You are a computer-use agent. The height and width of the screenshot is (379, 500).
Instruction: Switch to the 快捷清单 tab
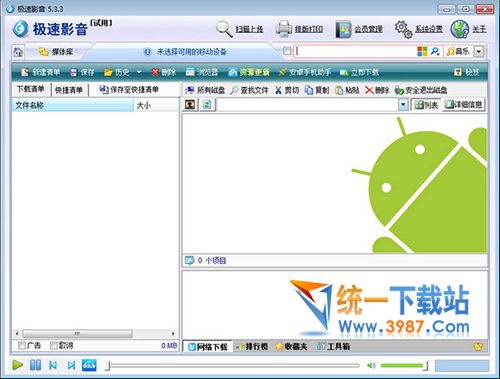tap(69, 90)
